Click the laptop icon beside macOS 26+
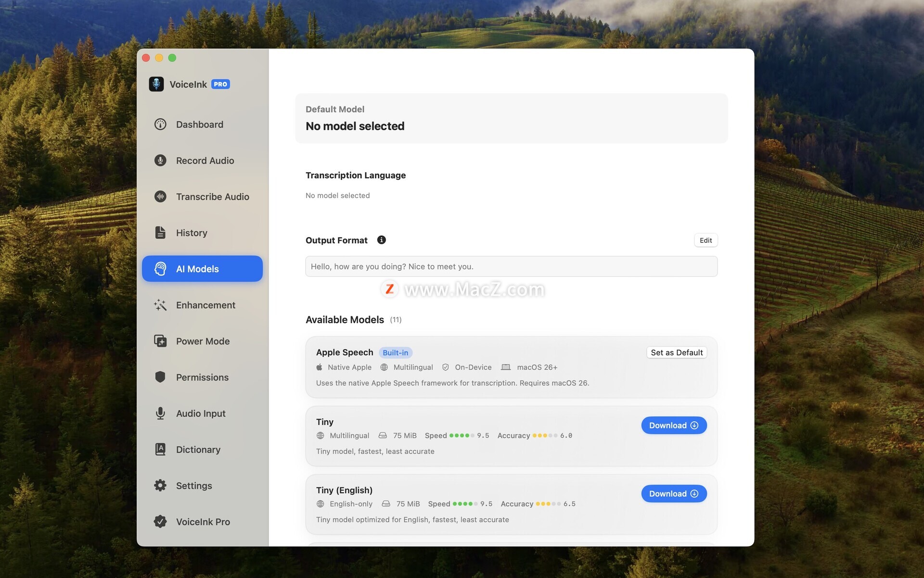This screenshot has width=924, height=578. click(506, 367)
